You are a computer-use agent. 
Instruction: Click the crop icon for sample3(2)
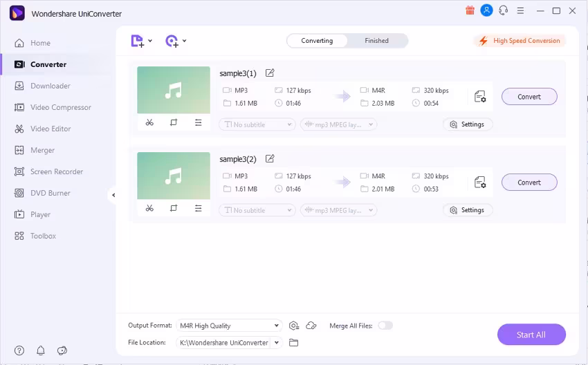click(x=174, y=208)
